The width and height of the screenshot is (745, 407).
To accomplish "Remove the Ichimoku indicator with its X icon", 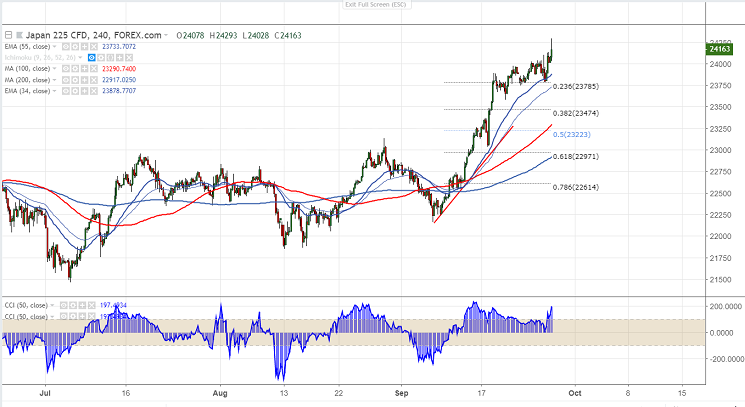I will click(129, 57).
